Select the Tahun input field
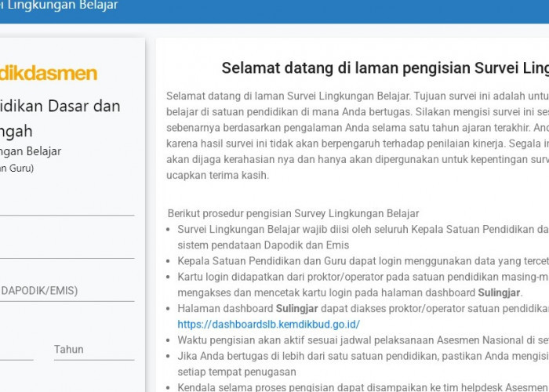549x392 pixels. [x=94, y=350]
